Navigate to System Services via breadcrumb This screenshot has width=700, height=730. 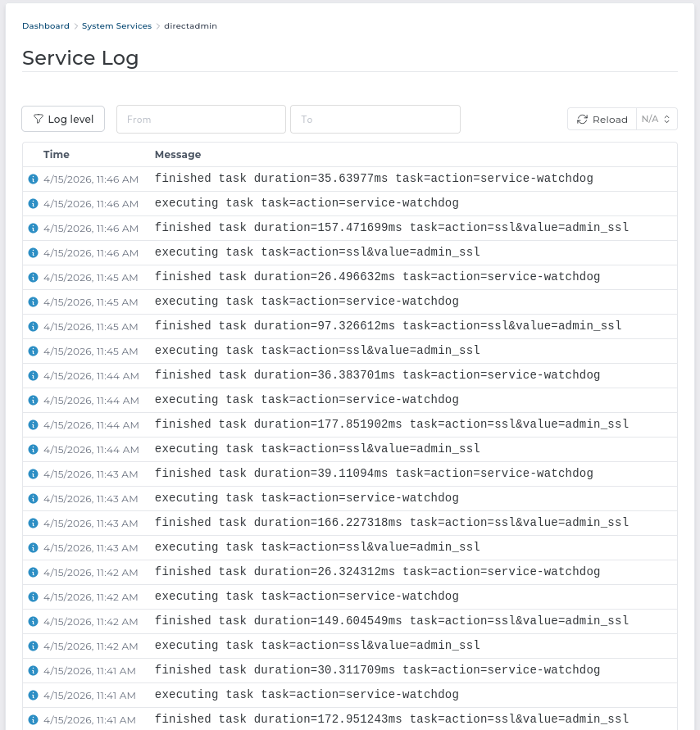point(116,25)
